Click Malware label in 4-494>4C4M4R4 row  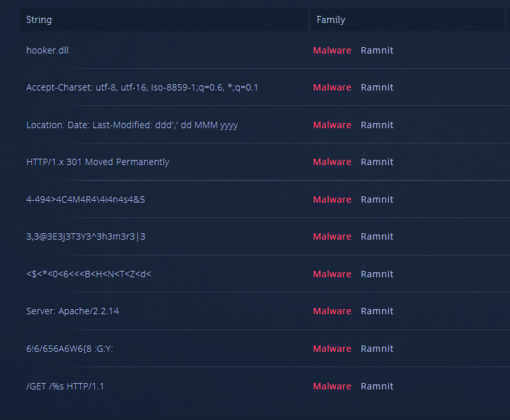[x=332, y=199]
